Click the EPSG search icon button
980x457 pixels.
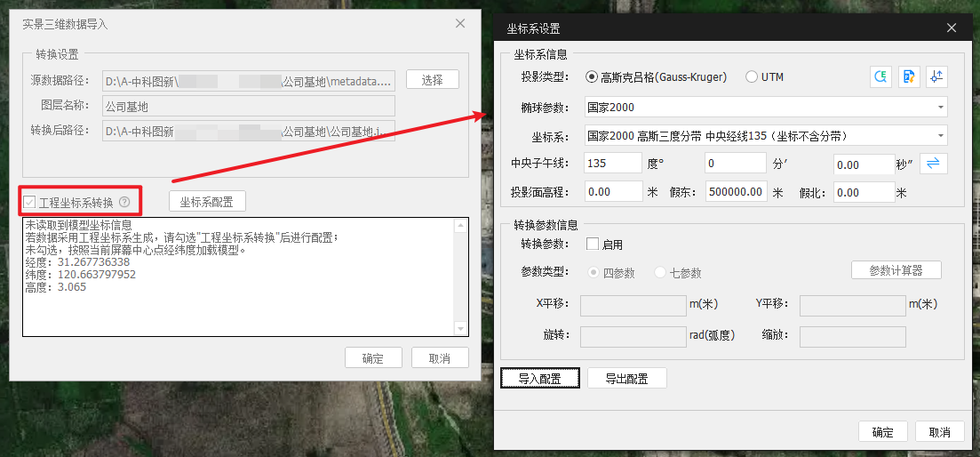[x=880, y=77]
